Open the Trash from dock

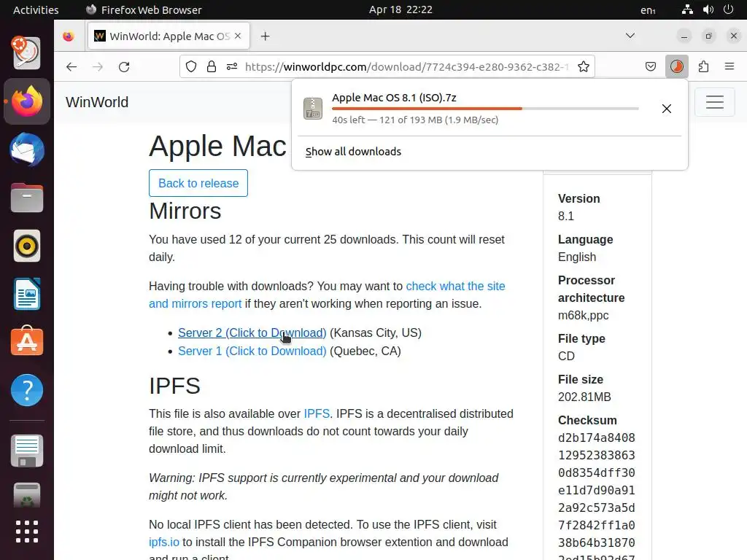click(27, 495)
